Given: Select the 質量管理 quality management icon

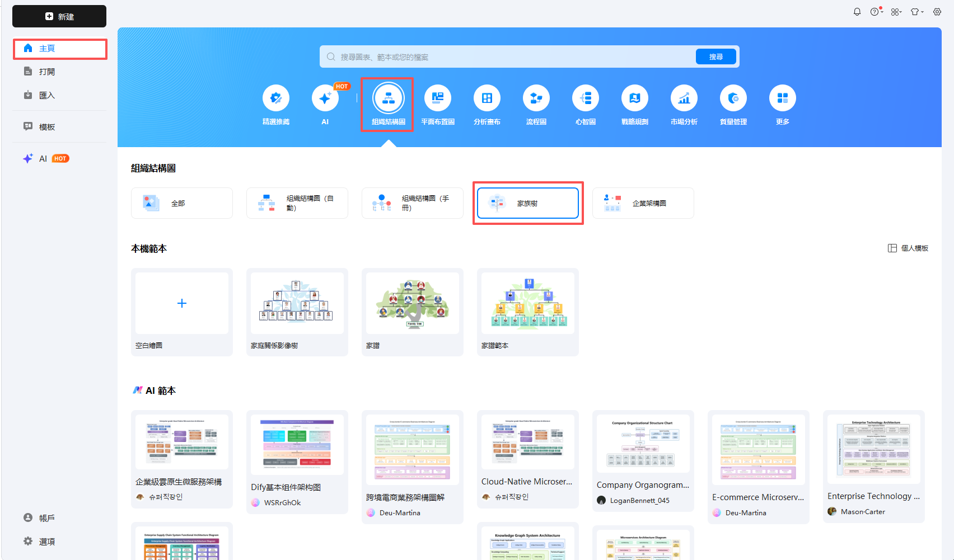Looking at the screenshot, I should pos(733,105).
